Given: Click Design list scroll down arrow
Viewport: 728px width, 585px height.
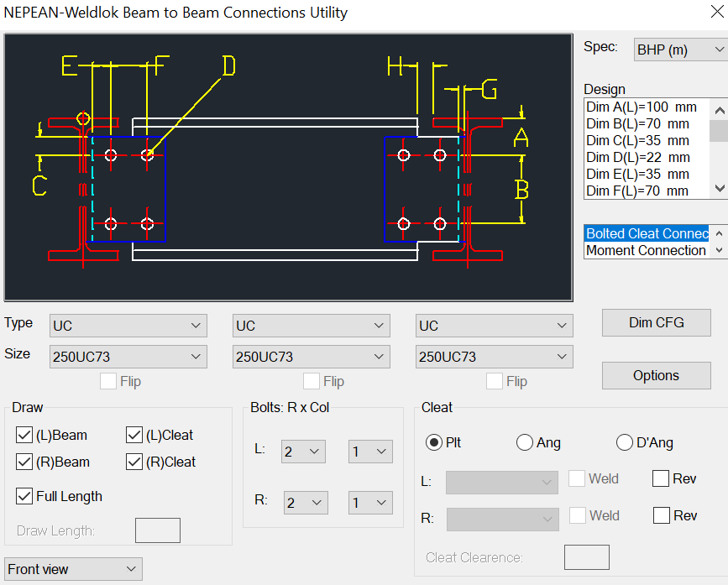Looking at the screenshot, I should click(x=719, y=188).
